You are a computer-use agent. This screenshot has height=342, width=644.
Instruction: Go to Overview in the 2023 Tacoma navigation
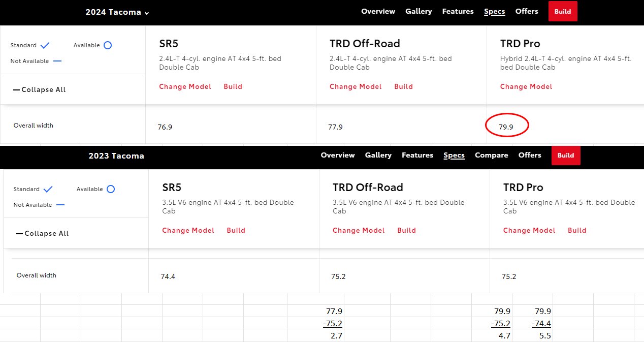pyautogui.click(x=338, y=155)
